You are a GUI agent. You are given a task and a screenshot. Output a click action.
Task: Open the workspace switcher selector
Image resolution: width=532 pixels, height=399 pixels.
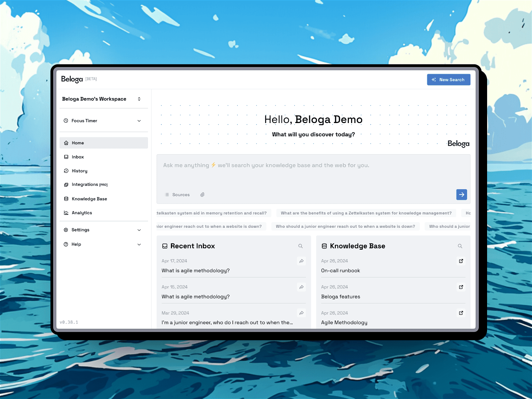click(x=139, y=99)
